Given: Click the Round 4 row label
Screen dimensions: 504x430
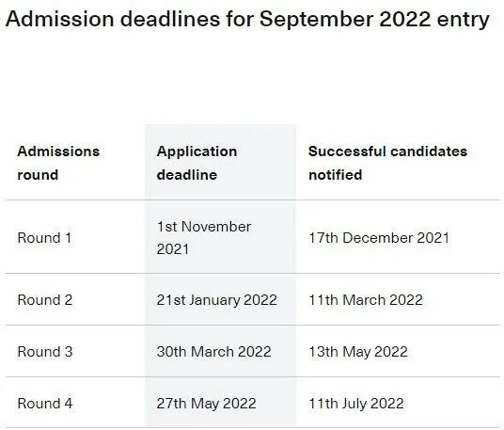Looking at the screenshot, I should (x=45, y=404).
